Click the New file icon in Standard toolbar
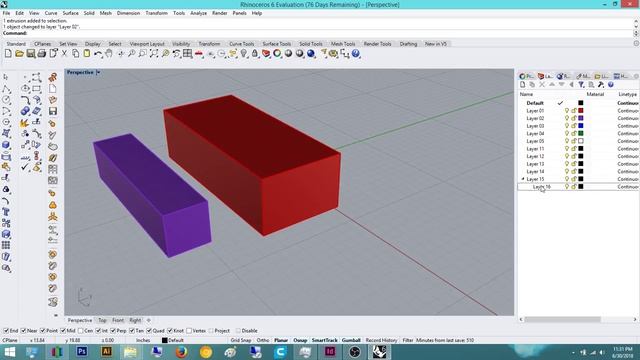 pyautogui.click(x=8, y=53)
